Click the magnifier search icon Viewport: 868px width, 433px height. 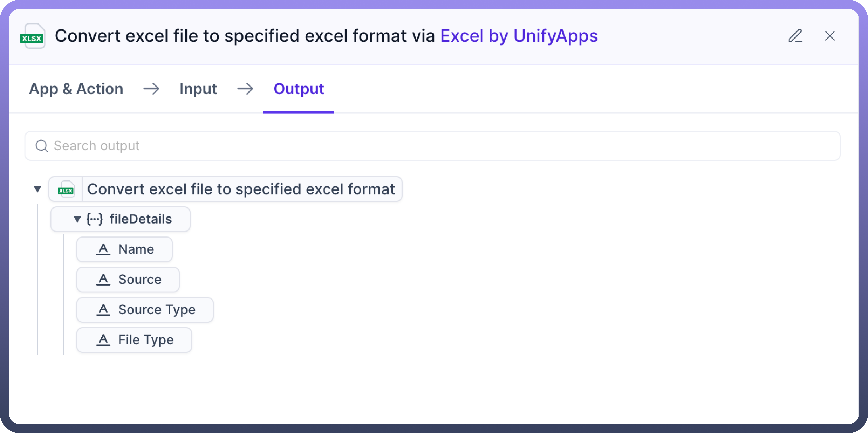click(x=42, y=146)
